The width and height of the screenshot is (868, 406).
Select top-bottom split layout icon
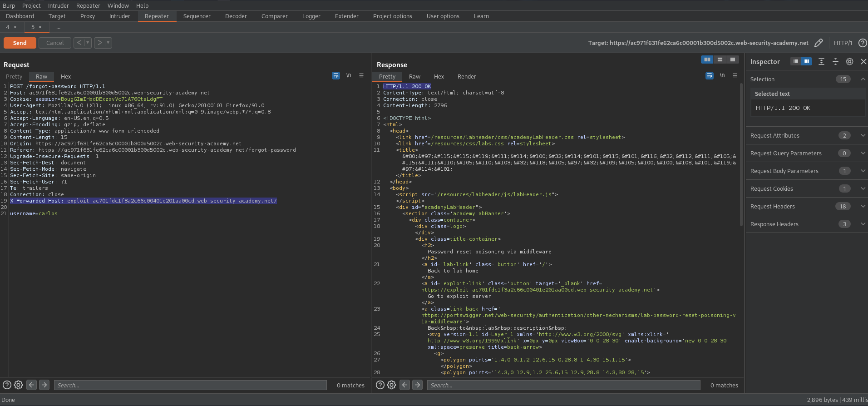pos(720,59)
